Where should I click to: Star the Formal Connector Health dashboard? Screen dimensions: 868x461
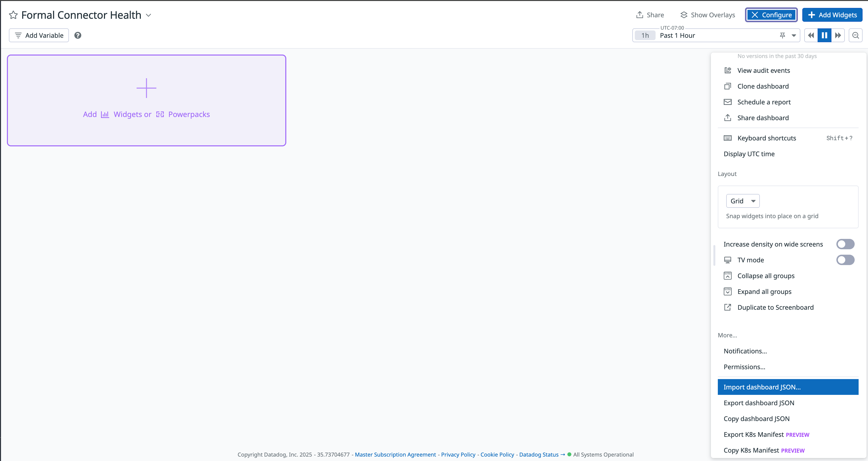pyautogui.click(x=13, y=15)
